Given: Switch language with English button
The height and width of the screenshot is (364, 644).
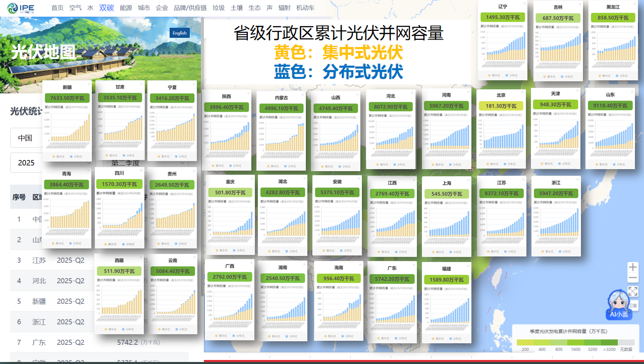Looking at the screenshot, I should 179,33.
